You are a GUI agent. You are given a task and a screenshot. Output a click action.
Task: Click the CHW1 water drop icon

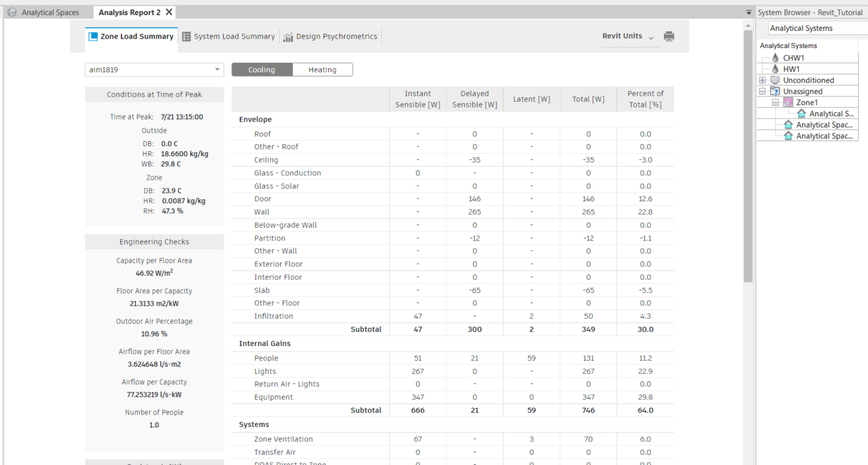pos(774,58)
